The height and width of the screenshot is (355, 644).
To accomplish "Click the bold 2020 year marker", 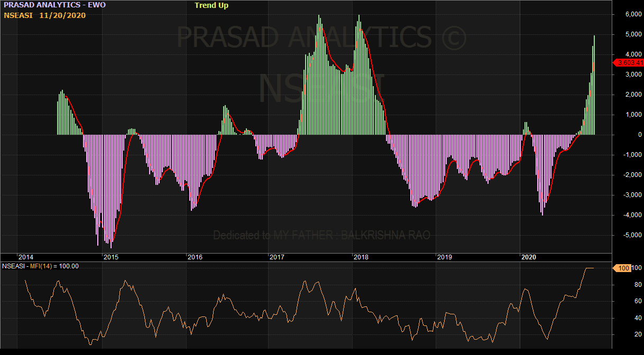I will [x=529, y=257].
